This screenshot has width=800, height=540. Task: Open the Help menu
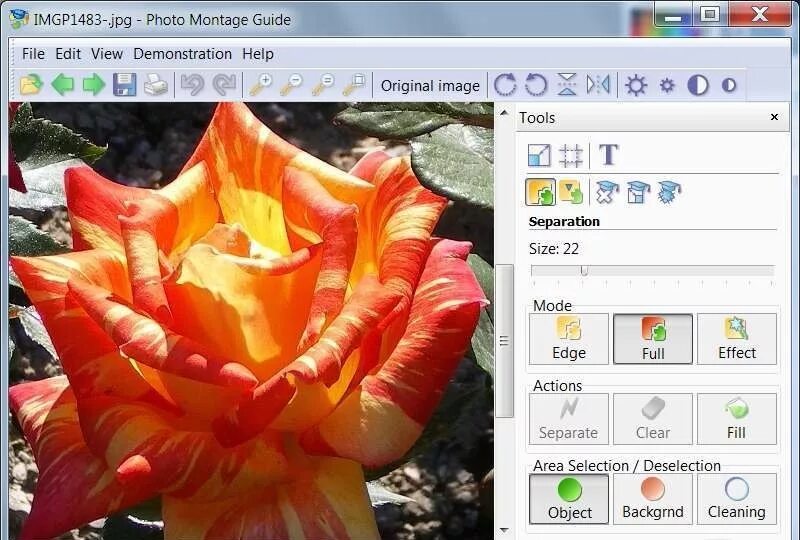point(258,54)
